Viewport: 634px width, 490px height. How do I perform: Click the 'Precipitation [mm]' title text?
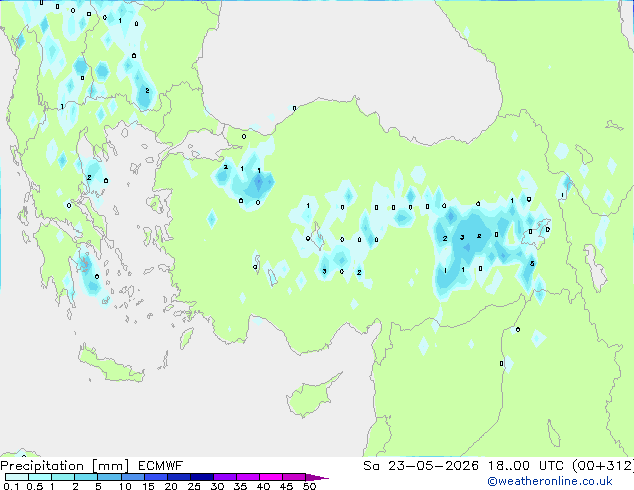(64, 466)
